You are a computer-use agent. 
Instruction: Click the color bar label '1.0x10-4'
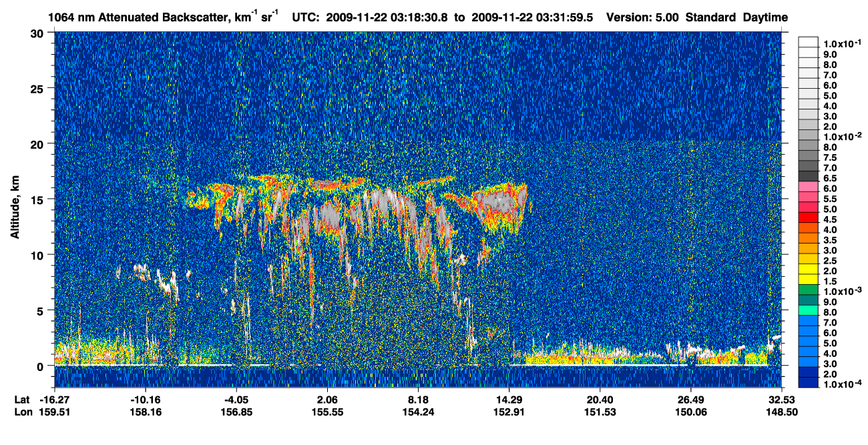click(841, 382)
